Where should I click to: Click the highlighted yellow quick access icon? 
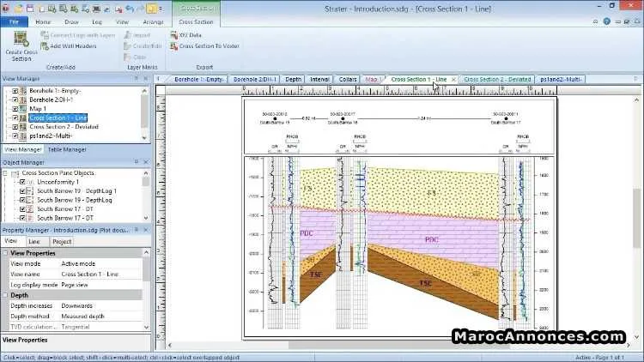coord(151,9)
